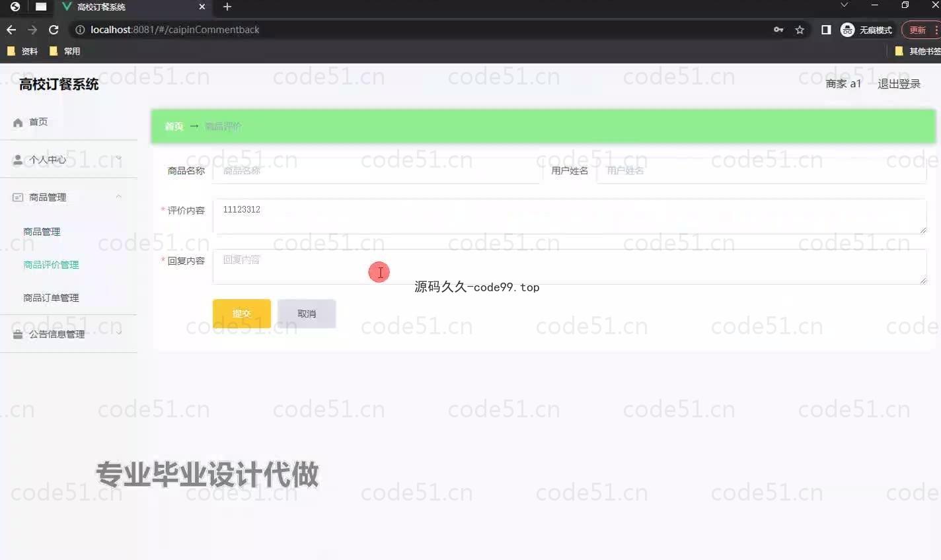Click the 首页 breadcrumb link

[x=174, y=126]
